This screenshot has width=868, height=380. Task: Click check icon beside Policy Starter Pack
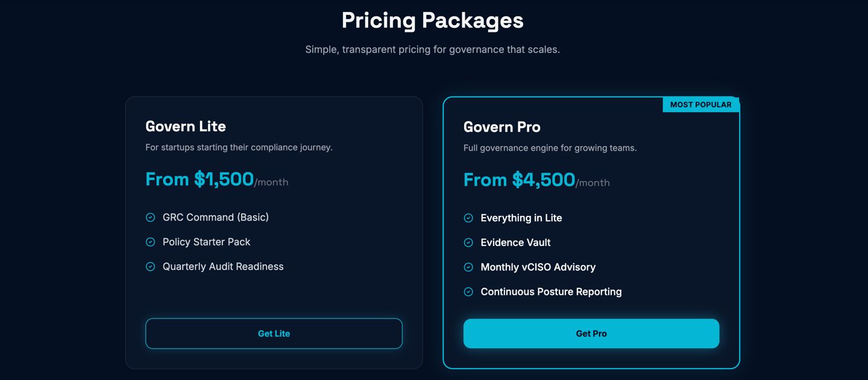point(150,242)
